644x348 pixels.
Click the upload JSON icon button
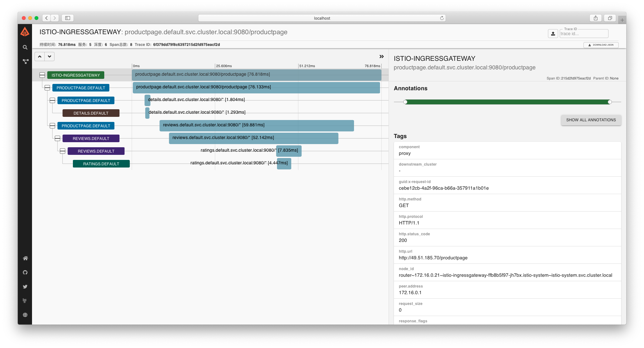(553, 34)
